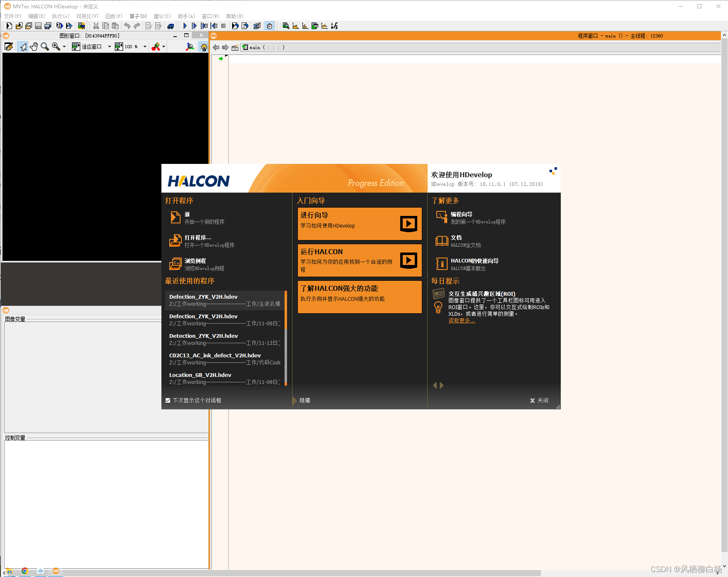The image size is (728, 577).
Task: Click the save program disk icon
Action: click(x=38, y=26)
